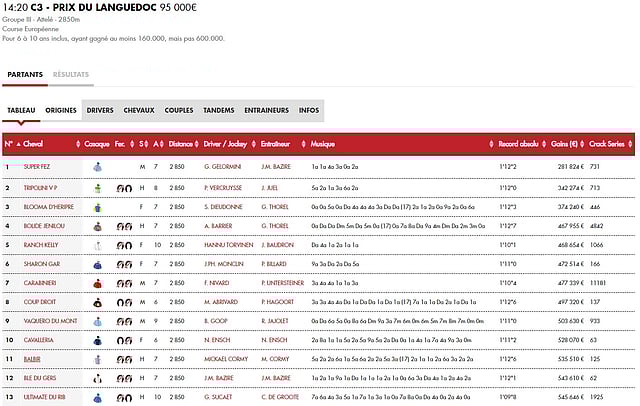
Task: Click the horseshoe icon in Cavalleria row
Action: (x=123, y=340)
